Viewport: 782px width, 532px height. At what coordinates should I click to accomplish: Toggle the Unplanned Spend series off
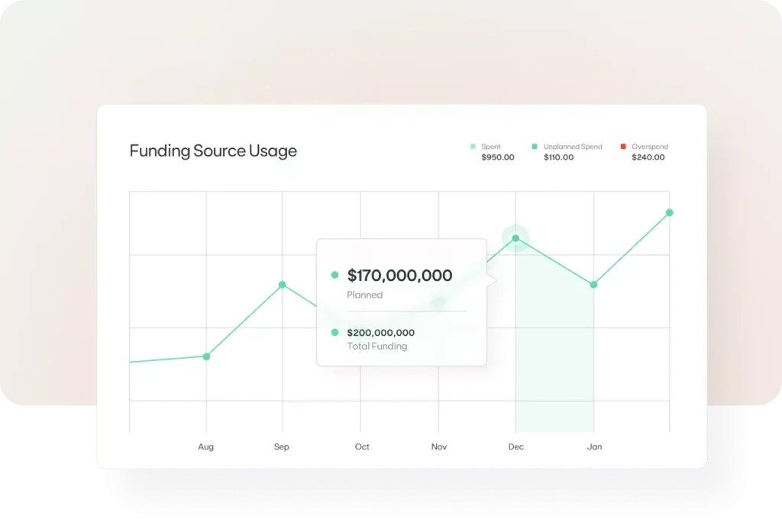click(571, 147)
